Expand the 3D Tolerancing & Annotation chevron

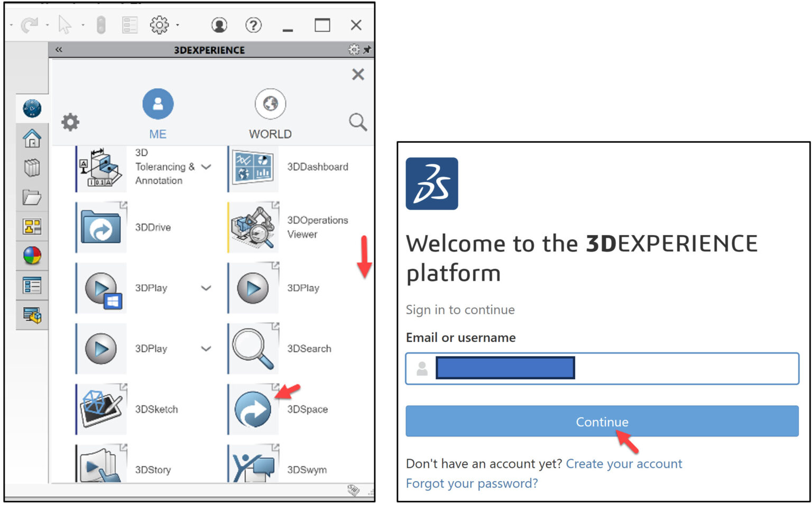tap(205, 167)
